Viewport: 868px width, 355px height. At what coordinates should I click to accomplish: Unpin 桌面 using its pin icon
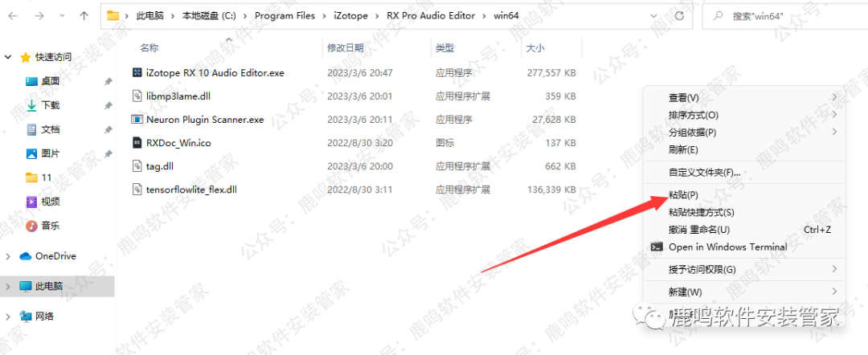[108, 81]
